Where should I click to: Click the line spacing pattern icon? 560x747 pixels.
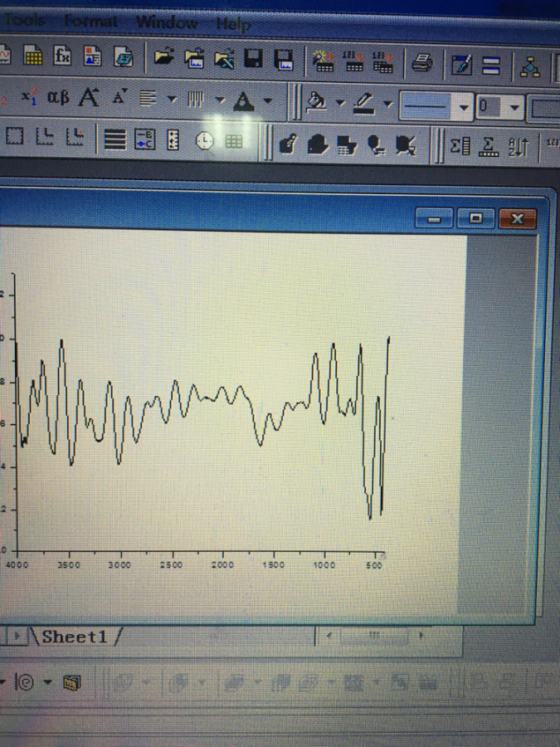coord(195,100)
